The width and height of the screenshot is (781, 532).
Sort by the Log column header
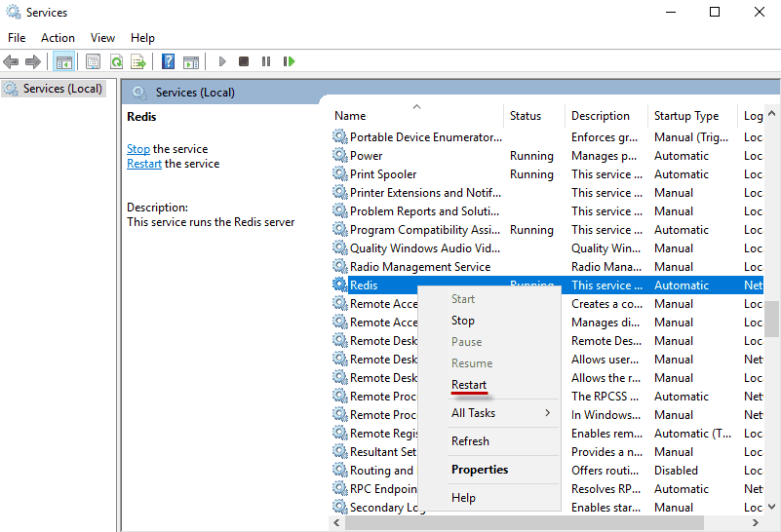coord(751,115)
